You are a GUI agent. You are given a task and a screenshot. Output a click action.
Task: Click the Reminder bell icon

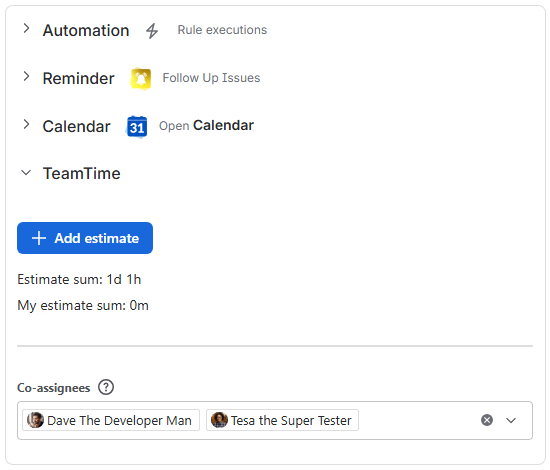click(141, 79)
